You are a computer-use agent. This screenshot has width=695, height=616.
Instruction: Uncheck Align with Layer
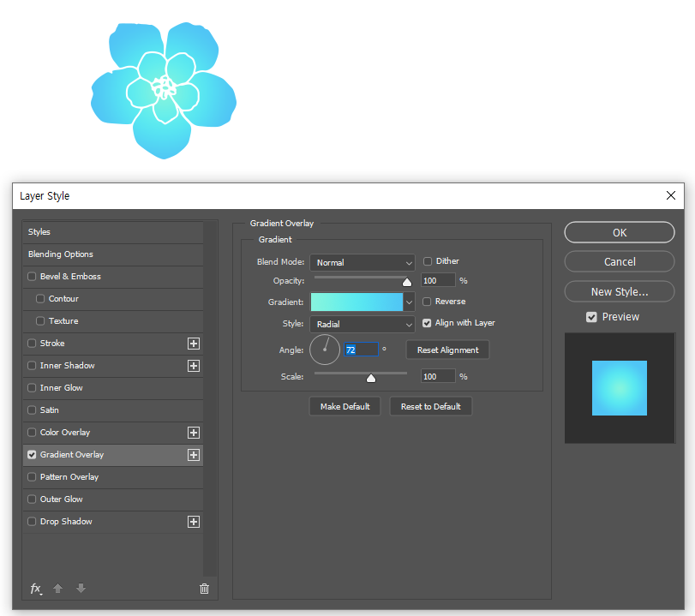(x=427, y=323)
